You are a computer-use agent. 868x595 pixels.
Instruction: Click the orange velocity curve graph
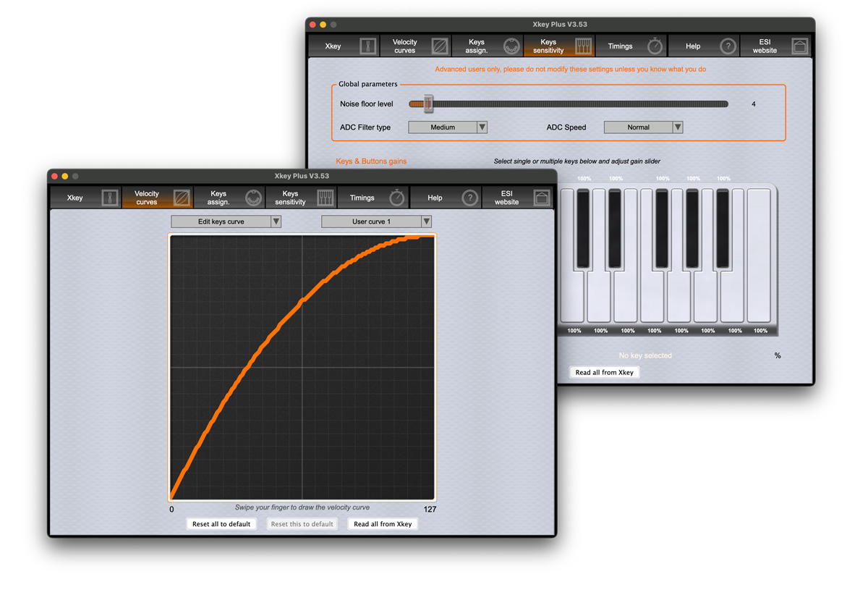[x=302, y=368]
